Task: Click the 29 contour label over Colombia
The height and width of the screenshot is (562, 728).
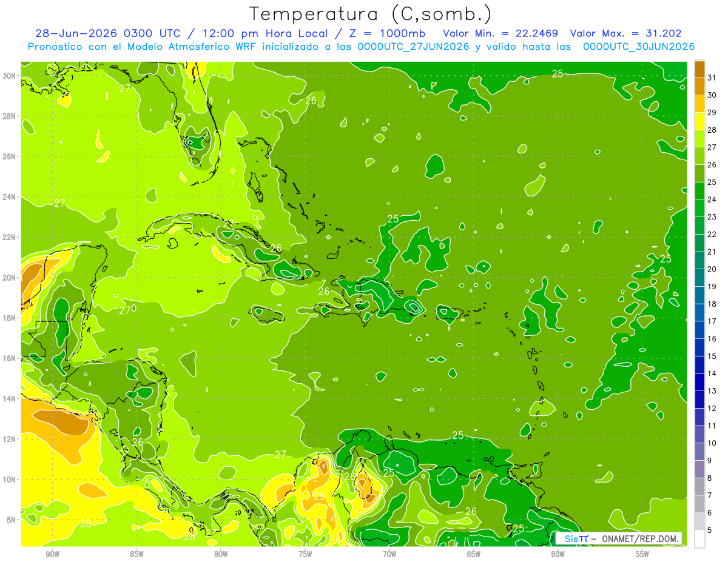Action: [319, 496]
